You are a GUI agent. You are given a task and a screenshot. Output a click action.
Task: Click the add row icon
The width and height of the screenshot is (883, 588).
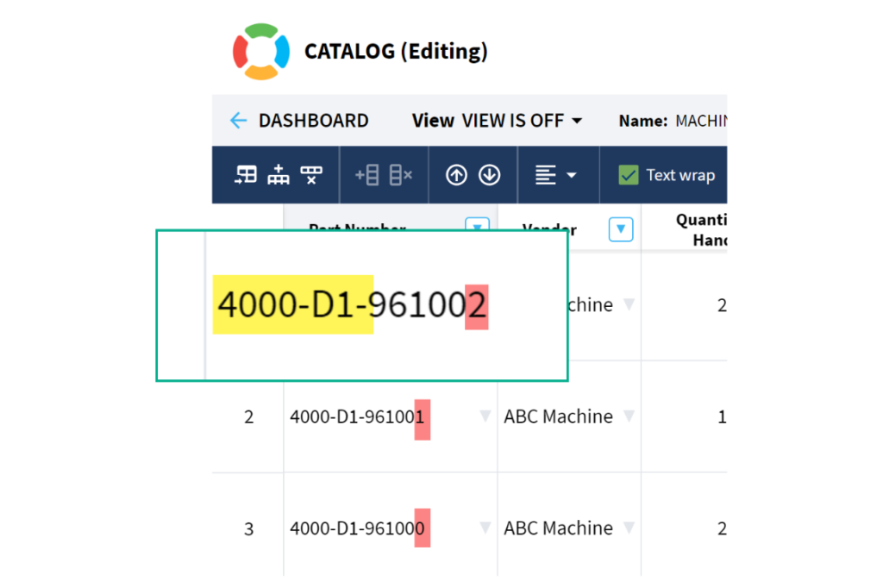click(x=367, y=175)
